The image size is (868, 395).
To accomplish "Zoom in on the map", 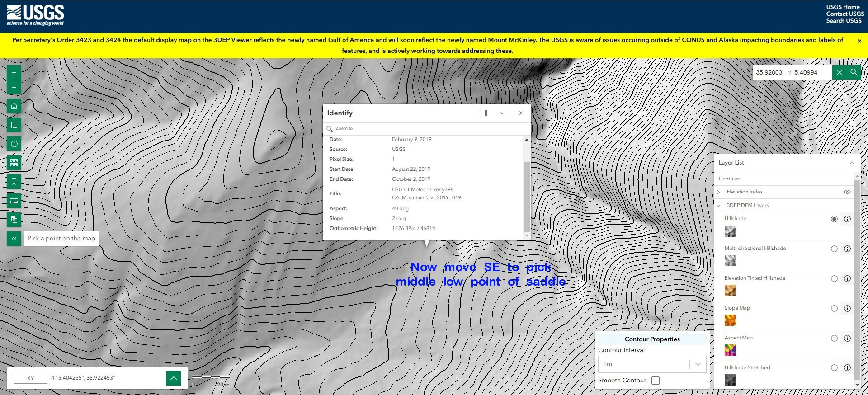I will pos(14,72).
